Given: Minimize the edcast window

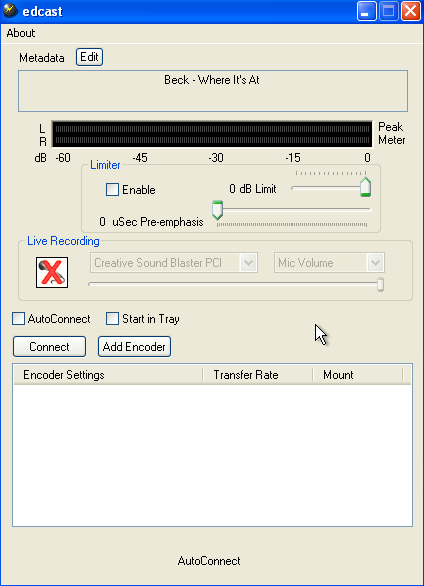Looking at the screenshot, I should (x=366, y=11).
